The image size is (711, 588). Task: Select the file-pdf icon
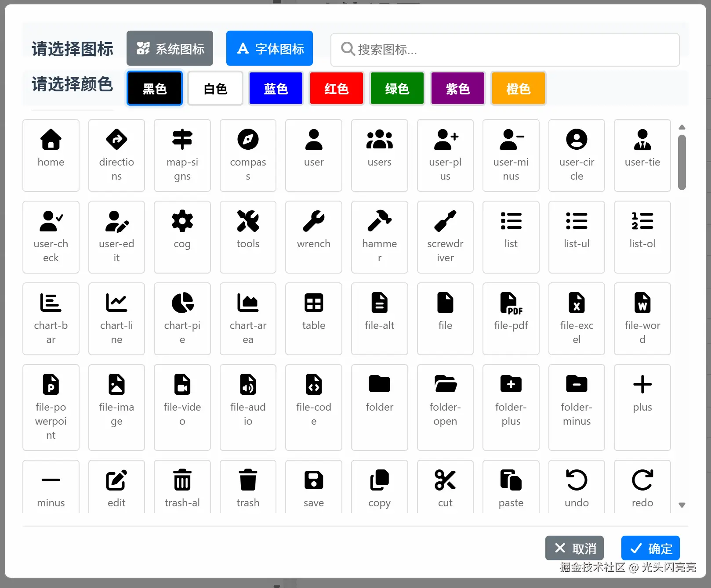pos(511,318)
